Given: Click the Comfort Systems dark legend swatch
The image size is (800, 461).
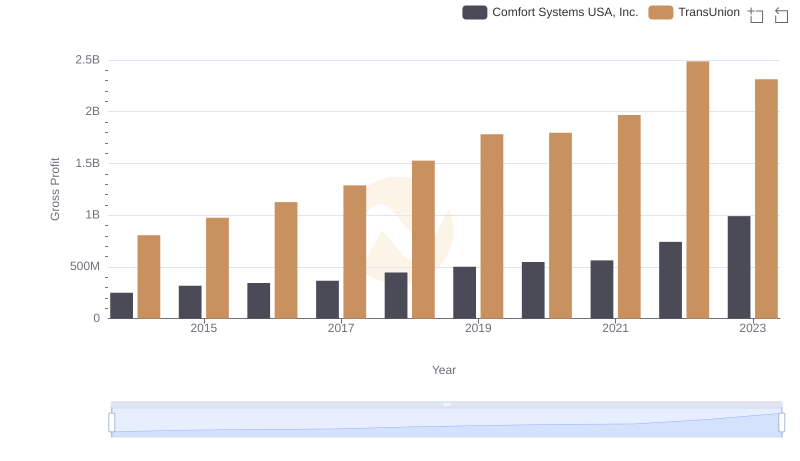Looking at the screenshot, I should (474, 12).
